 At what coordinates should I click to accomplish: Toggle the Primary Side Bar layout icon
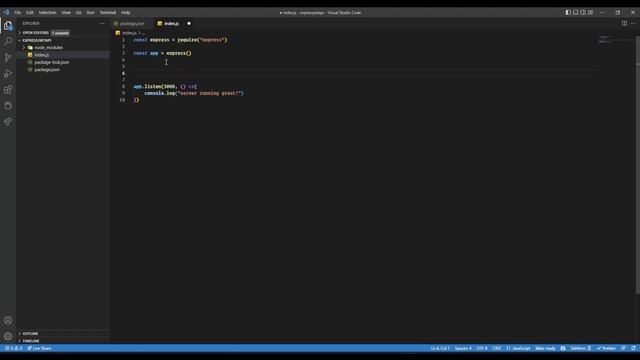568,13
